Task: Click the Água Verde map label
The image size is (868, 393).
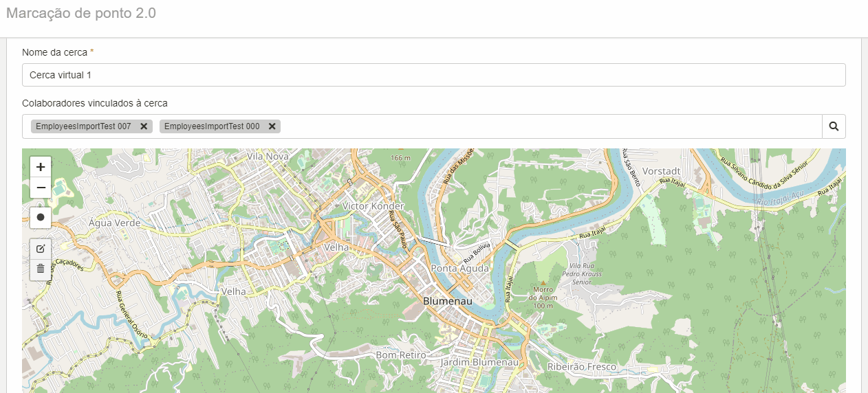Action: [x=115, y=223]
